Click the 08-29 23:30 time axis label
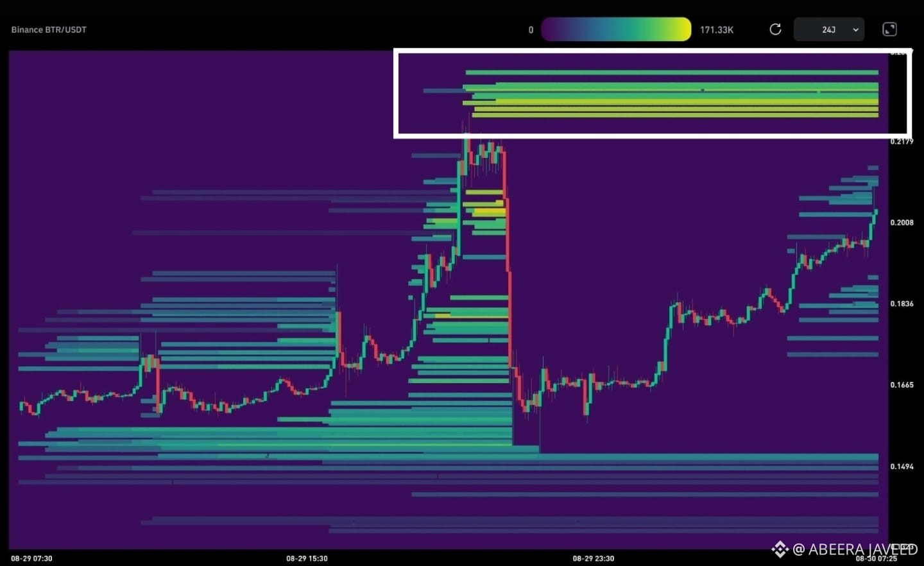Viewport: 924px width, 566px height. 594,558
